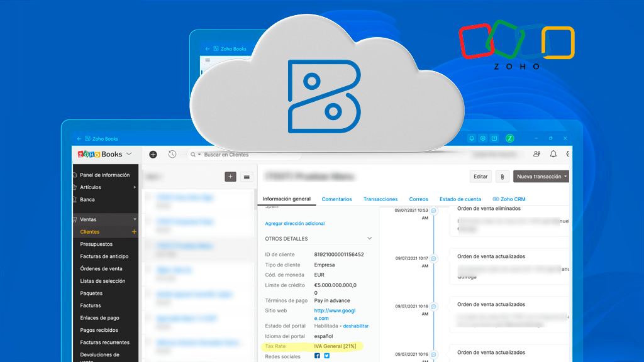Open the notifications bell in the app header
Viewport: 644px width, 362px height.
553,154
